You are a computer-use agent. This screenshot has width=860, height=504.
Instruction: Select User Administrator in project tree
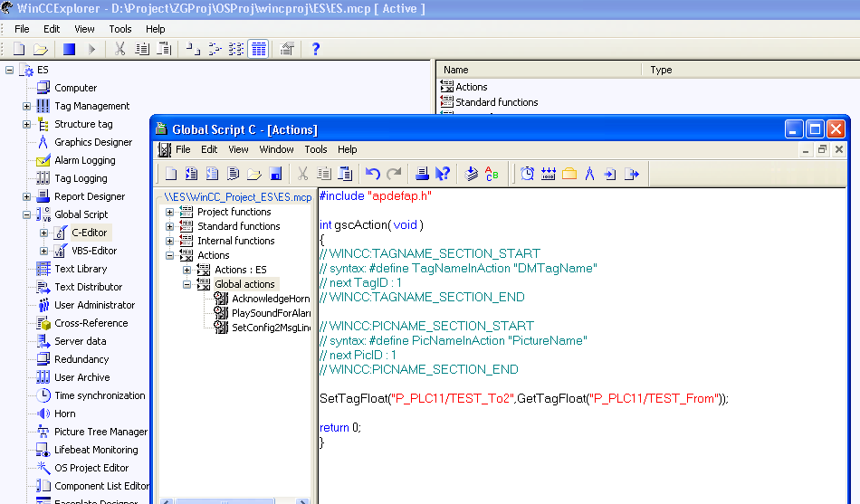pyautogui.click(x=94, y=306)
